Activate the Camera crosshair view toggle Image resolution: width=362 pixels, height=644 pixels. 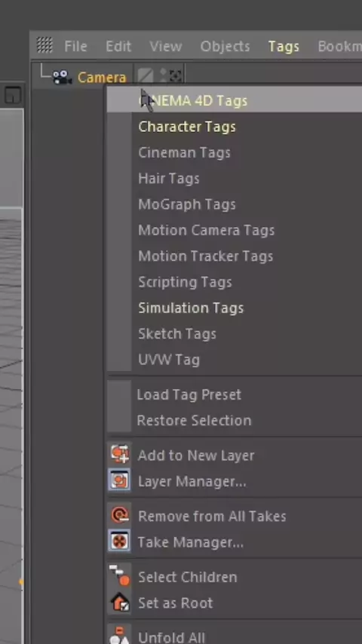click(x=176, y=76)
